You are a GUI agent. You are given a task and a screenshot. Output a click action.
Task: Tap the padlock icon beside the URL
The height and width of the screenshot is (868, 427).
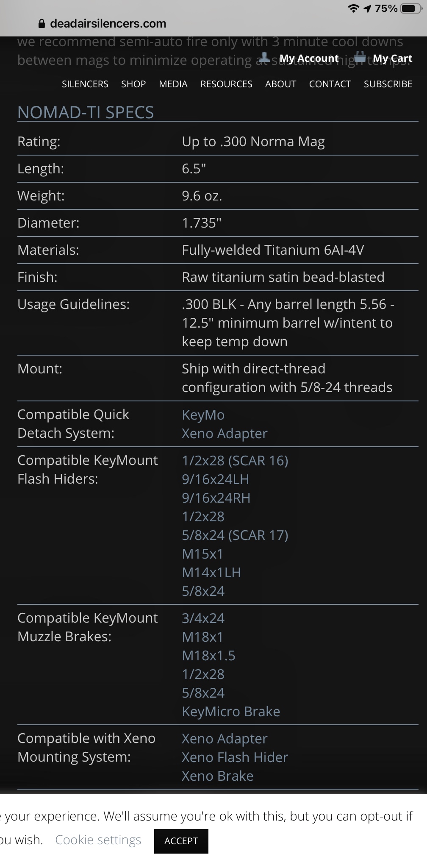pos(42,24)
